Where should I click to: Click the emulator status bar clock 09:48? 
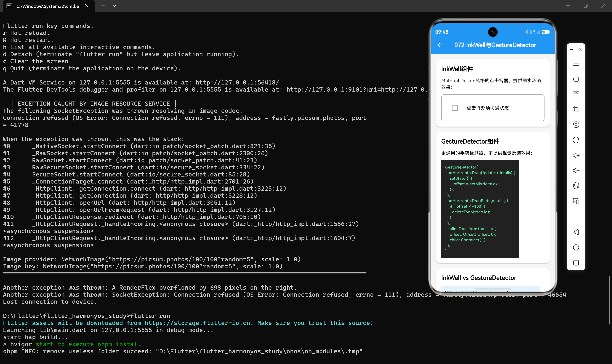pyautogui.click(x=442, y=32)
